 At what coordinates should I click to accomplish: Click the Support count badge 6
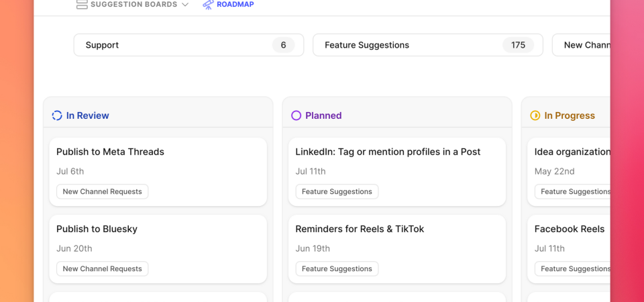[283, 45]
